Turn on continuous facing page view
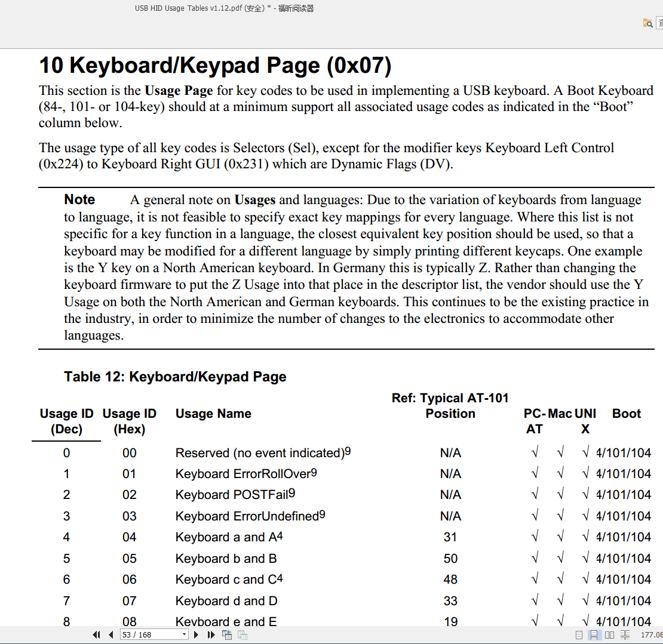 [x=625, y=634]
